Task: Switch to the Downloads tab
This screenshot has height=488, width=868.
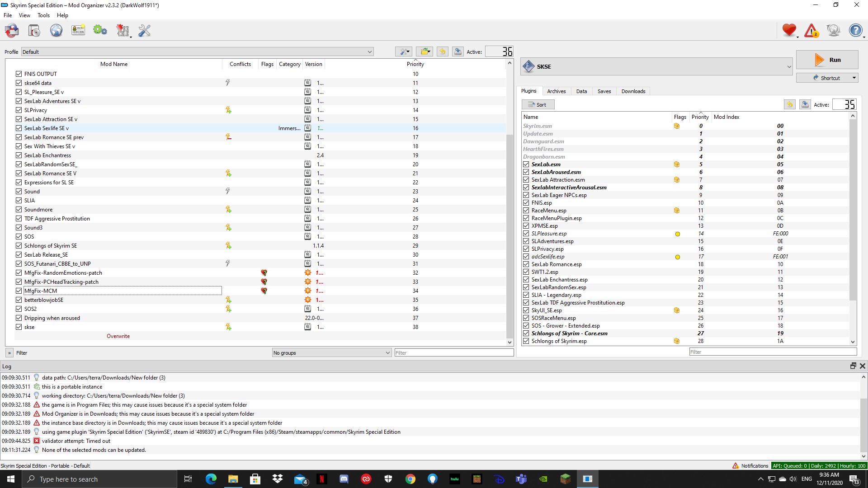Action: coord(633,91)
